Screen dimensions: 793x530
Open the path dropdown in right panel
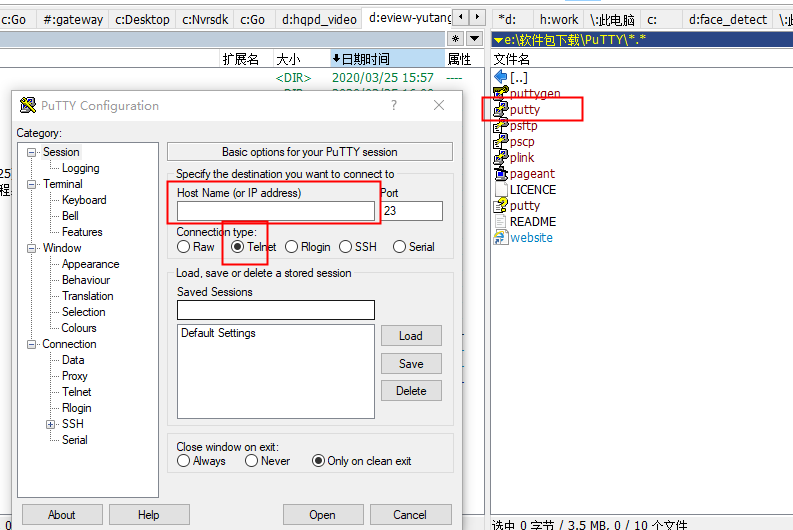coord(498,40)
